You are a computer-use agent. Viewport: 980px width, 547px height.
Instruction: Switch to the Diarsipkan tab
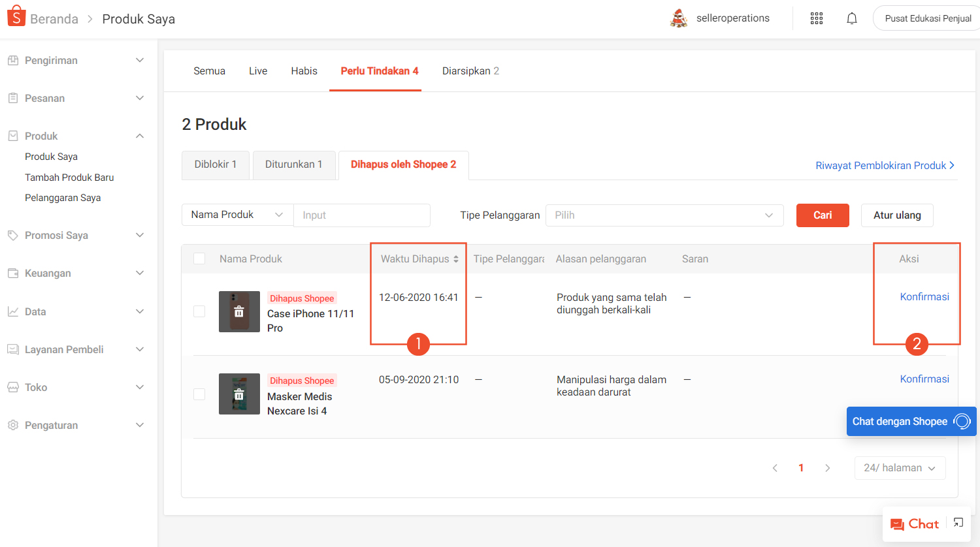click(470, 71)
